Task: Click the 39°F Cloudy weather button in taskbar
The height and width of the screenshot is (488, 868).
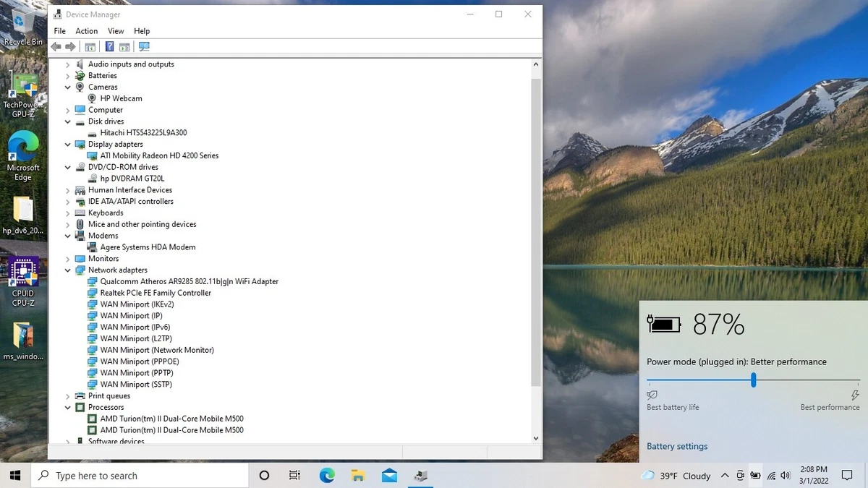Action: click(676, 476)
